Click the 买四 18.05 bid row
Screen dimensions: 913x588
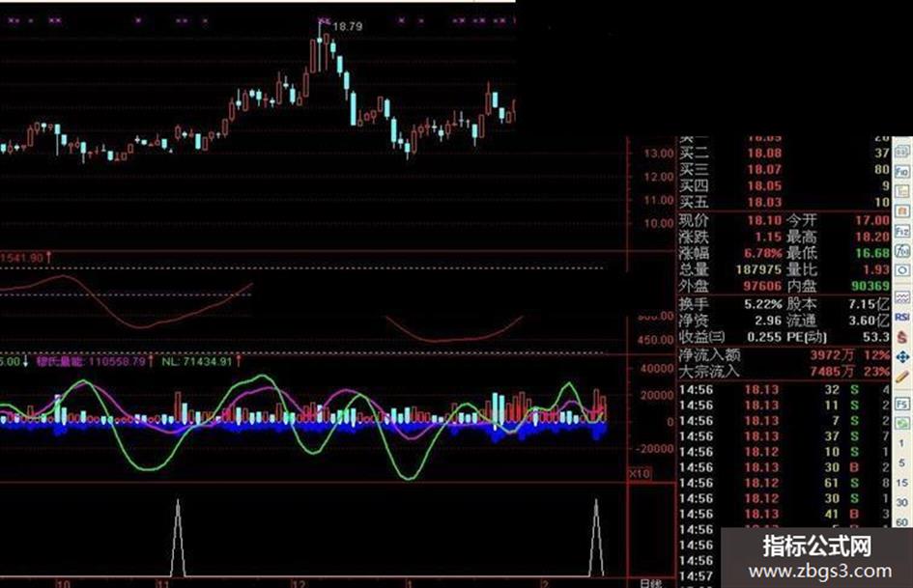785,185
